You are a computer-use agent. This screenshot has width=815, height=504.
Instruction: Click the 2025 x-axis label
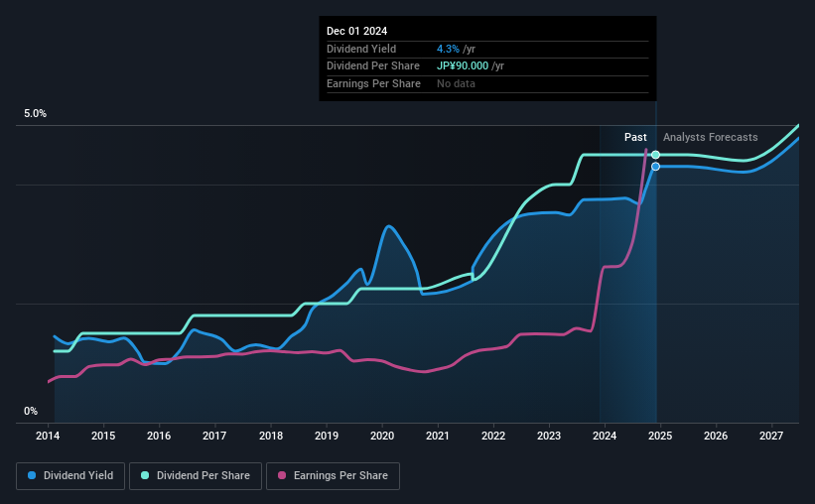[660, 436]
